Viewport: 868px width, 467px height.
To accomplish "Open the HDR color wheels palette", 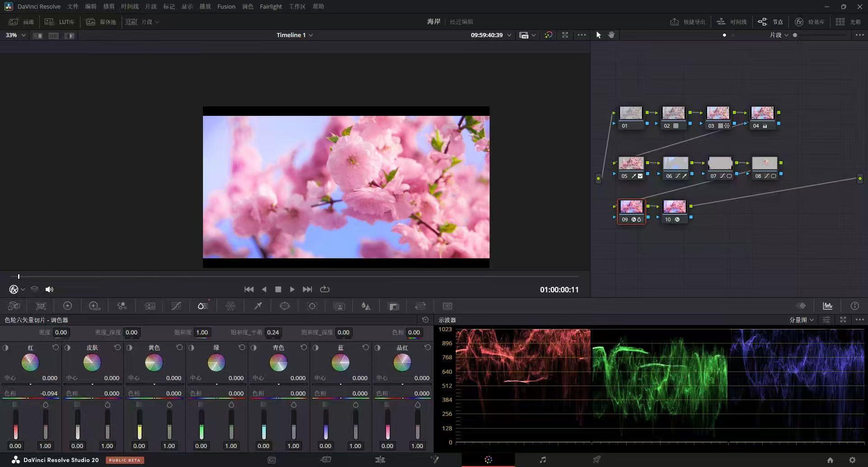I will pyautogui.click(x=94, y=306).
